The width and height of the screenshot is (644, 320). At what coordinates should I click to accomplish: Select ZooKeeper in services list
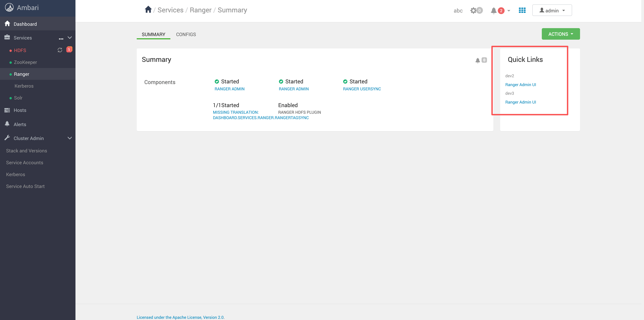(x=25, y=62)
